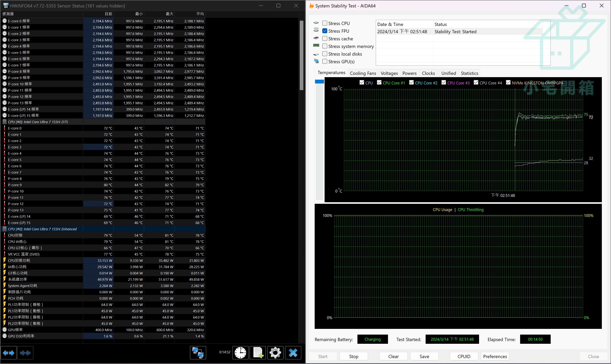Click the Stress CPU chip icon
The height and width of the screenshot is (364, 611).
316,23
